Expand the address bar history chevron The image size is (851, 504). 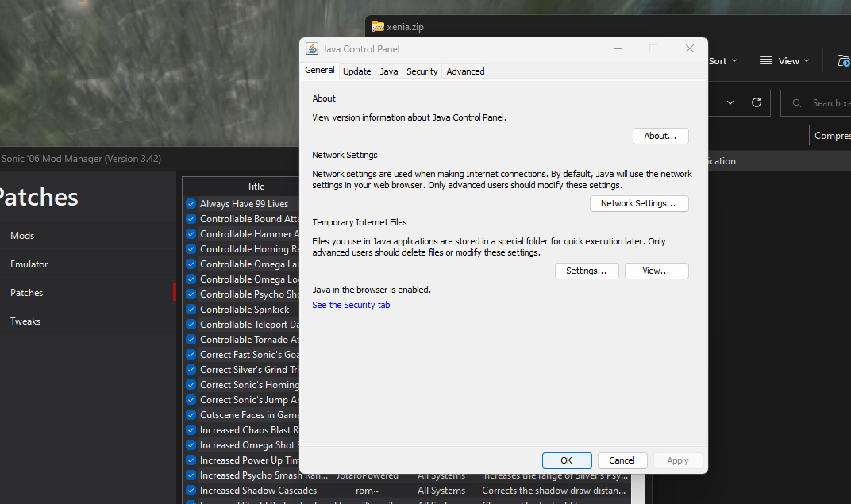coord(730,102)
